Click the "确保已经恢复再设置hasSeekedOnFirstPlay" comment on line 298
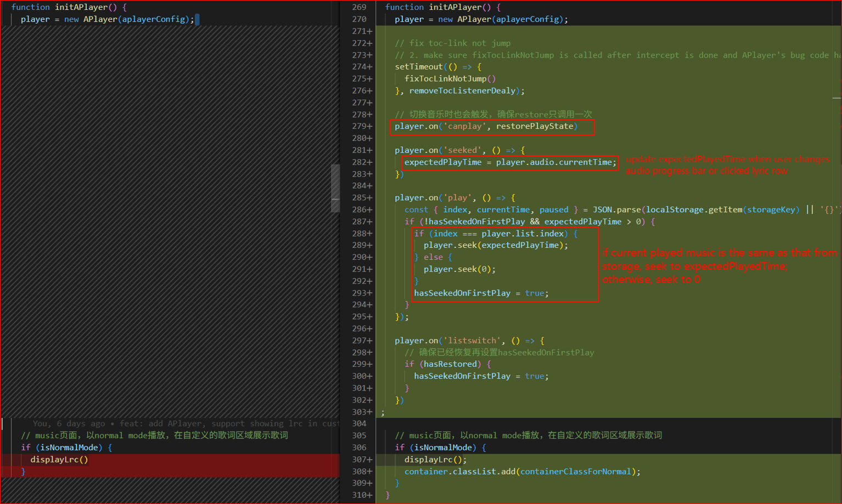 coord(499,353)
